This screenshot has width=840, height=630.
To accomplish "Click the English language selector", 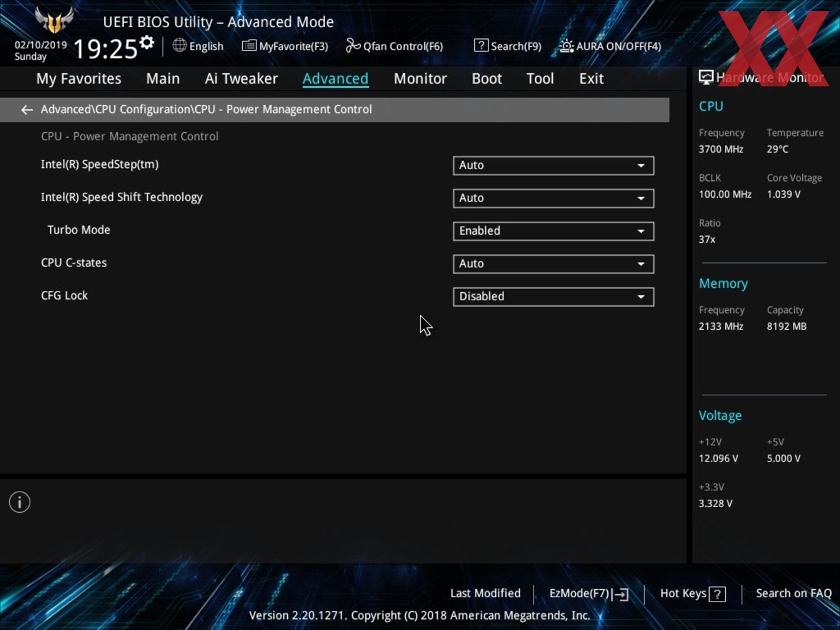I will coord(198,46).
